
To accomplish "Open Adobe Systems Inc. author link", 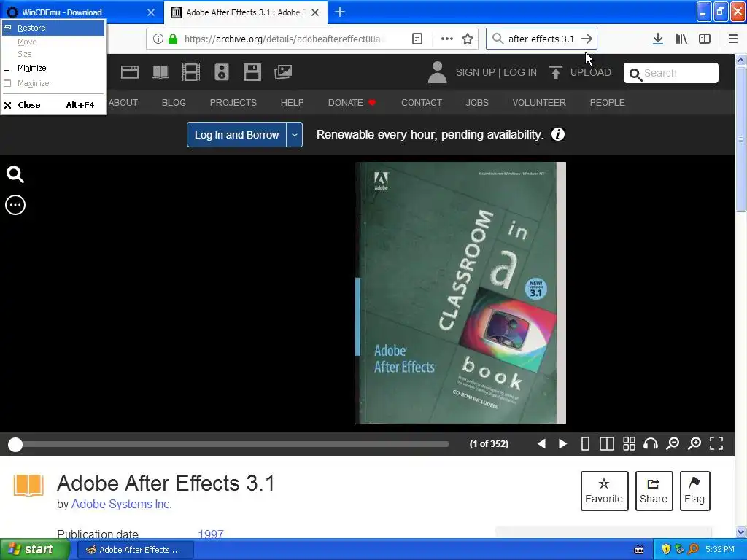I will coord(122,504).
